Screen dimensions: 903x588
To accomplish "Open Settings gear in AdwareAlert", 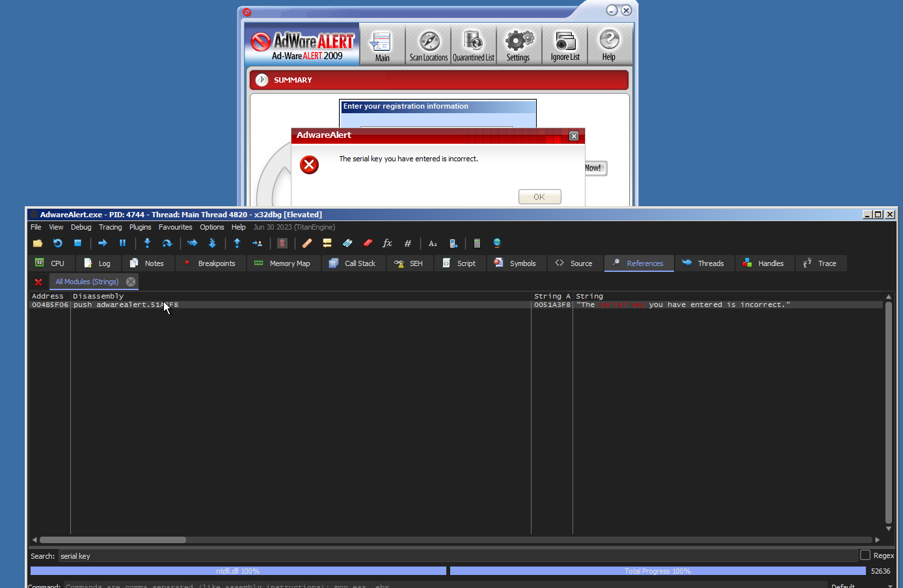I will coord(519,46).
